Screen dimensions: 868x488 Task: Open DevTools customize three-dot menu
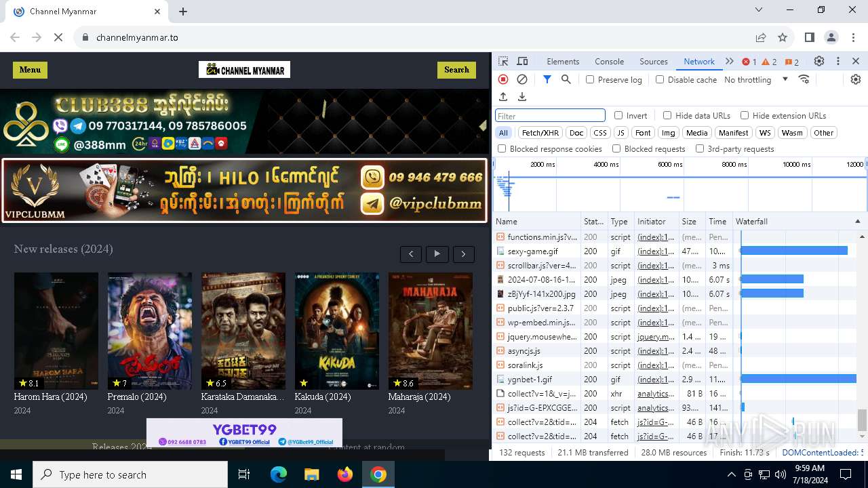click(x=838, y=61)
